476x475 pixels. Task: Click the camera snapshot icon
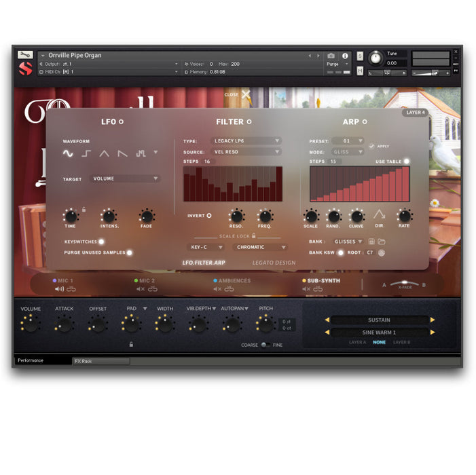[x=331, y=56]
